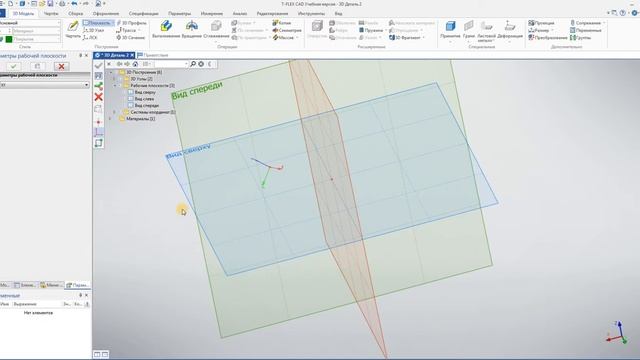Pin the work plane parameters panel

[x=80, y=56]
